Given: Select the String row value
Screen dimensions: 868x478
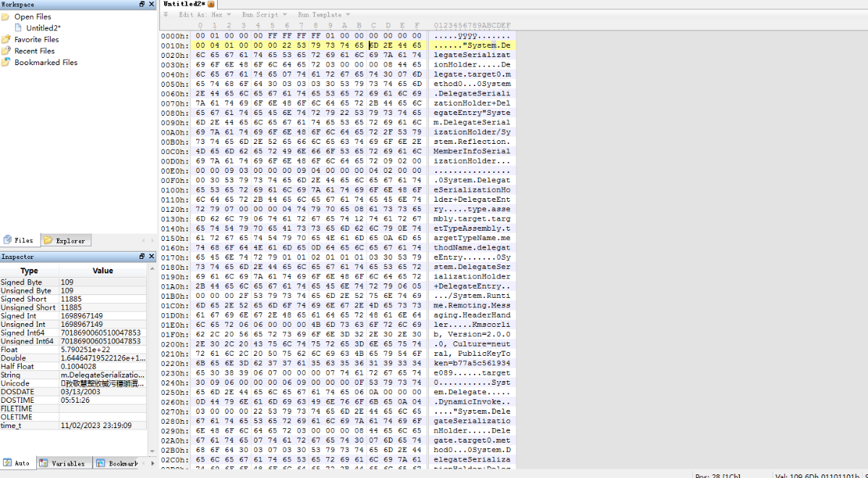Looking at the screenshot, I should pos(103,375).
